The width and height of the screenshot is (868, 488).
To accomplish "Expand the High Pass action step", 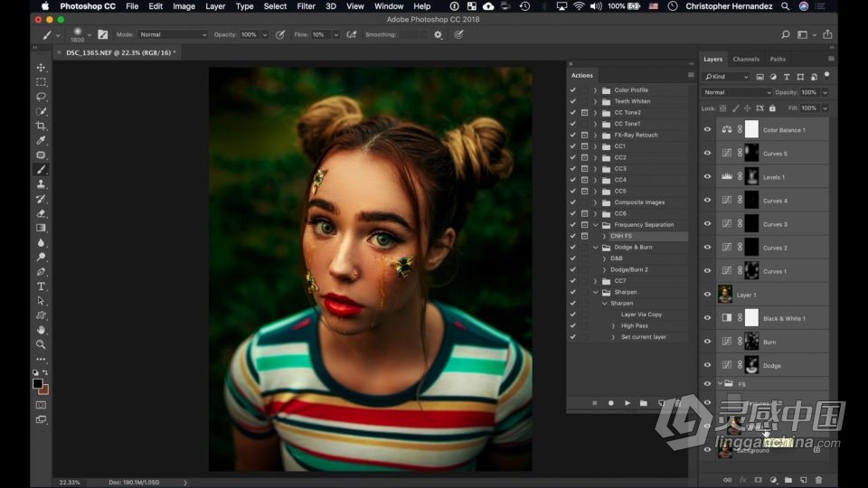I will point(613,326).
